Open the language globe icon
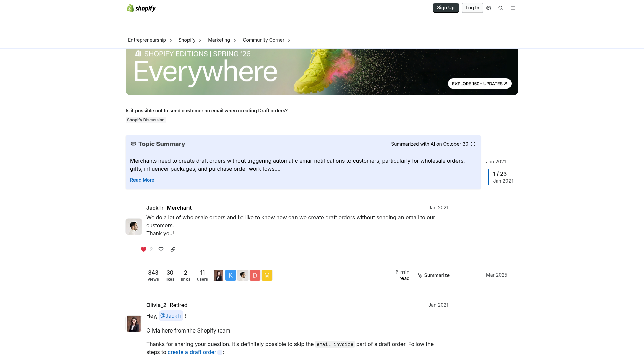Viewport: 644px width, 362px height. tap(489, 8)
